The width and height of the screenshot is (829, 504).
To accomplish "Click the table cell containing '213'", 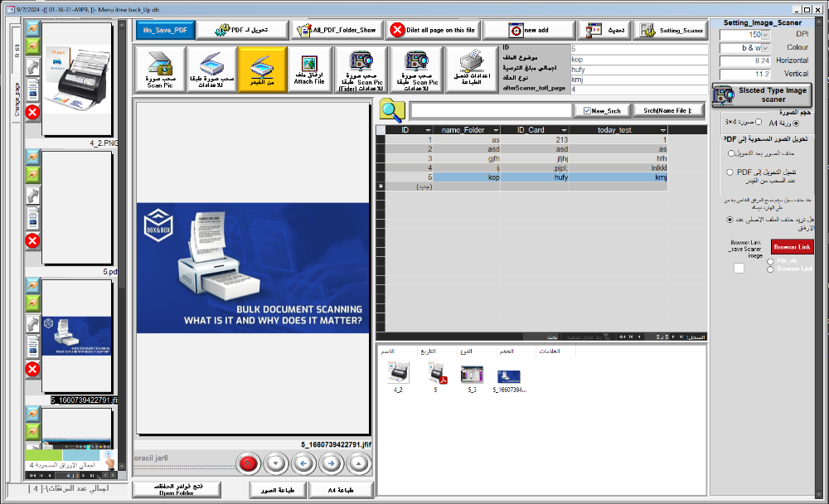I will point(535,140).
